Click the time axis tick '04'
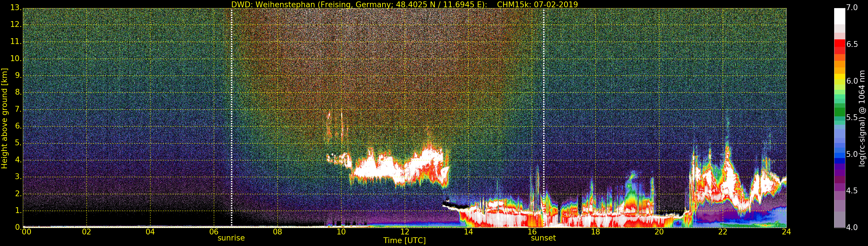 [x=150, y=232]
